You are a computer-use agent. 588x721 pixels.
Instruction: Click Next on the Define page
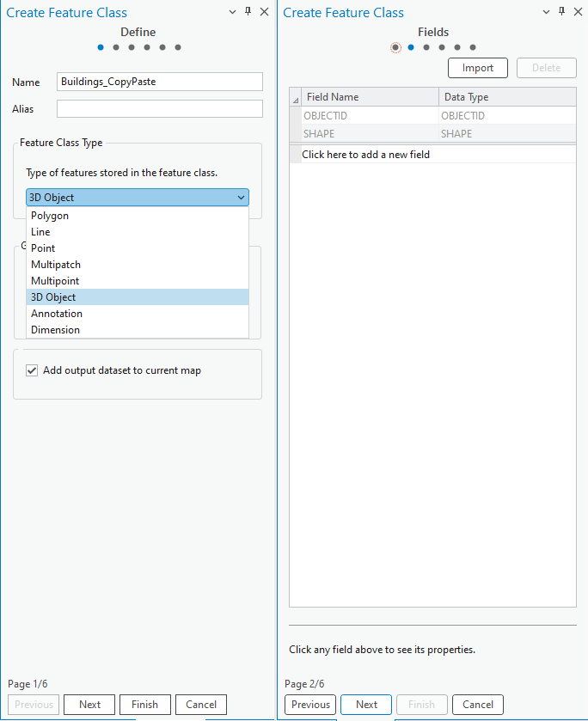(89, 705)
